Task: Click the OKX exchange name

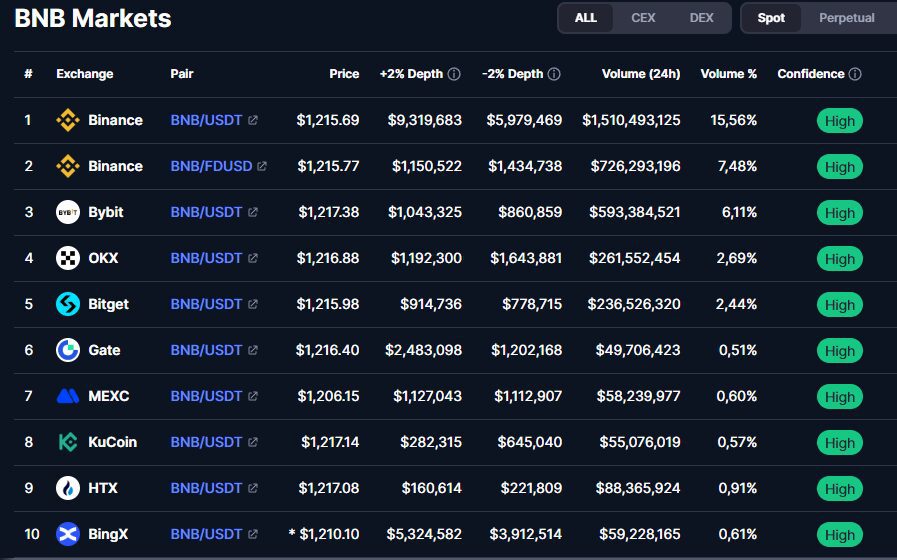Action: click(x=103, y=258)
